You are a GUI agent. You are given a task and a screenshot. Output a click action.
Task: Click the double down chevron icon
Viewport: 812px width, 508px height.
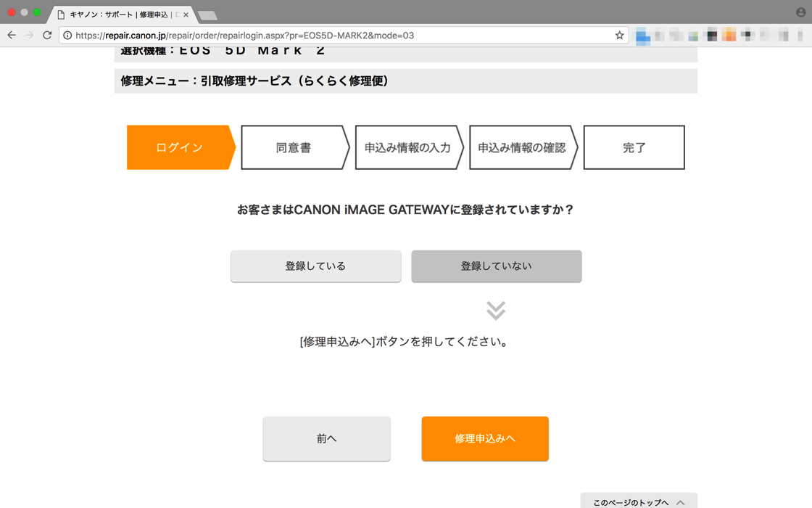496,311
